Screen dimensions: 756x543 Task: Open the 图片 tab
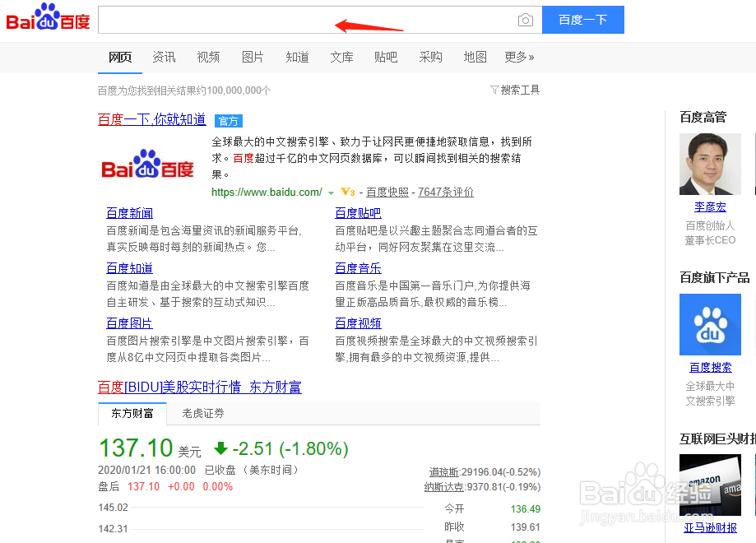[x=253, y=57]
